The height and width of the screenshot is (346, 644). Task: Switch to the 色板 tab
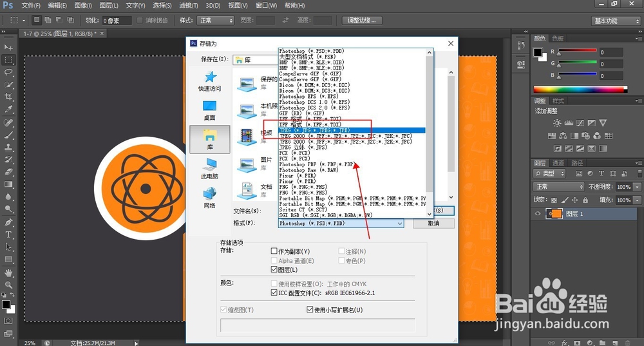(558, 38)
